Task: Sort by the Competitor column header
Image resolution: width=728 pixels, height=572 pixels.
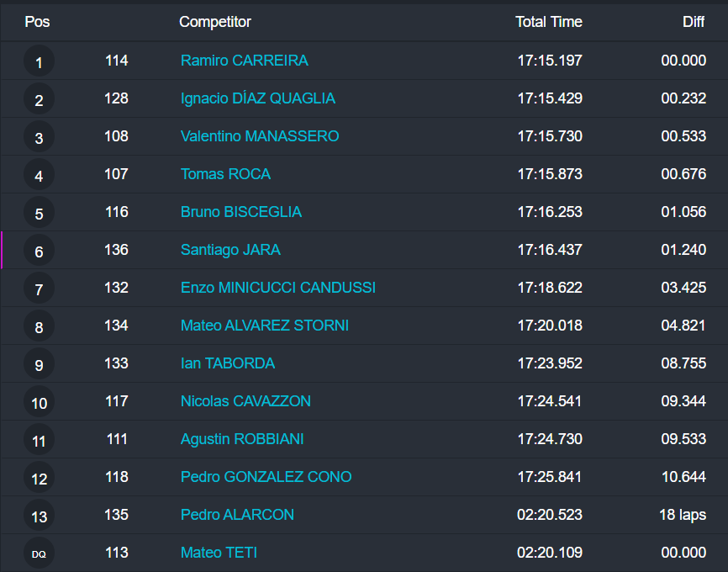Action: [215, 22]
